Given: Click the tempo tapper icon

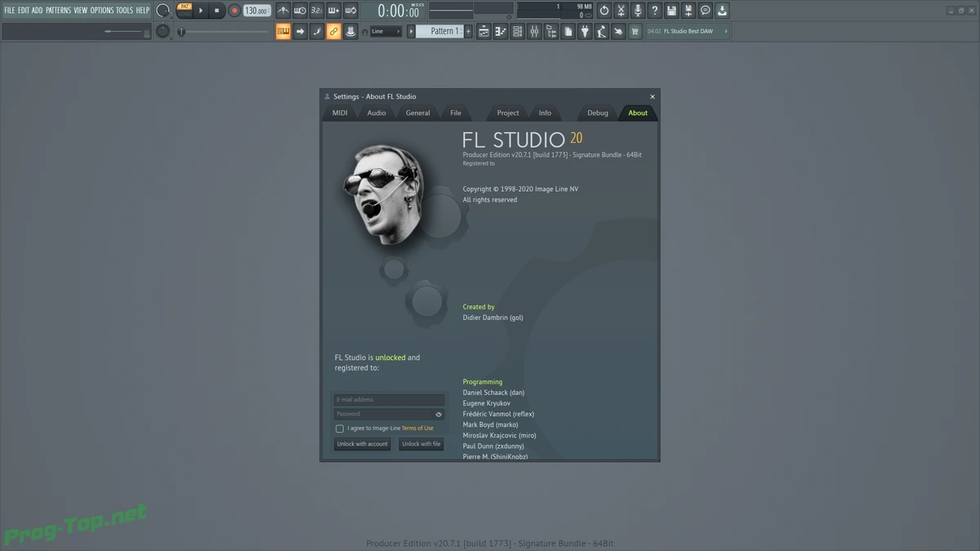Looking at the screenshot, I should (x=602, y=31).
